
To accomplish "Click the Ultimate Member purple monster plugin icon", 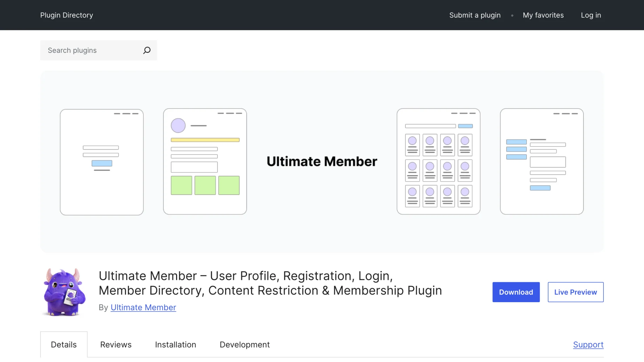I will 64,292.
